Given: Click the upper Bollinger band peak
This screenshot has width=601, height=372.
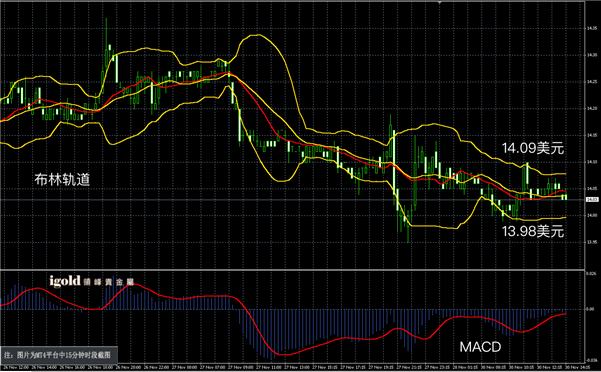Looking at the screenshot, I should [x=258, y=35].
